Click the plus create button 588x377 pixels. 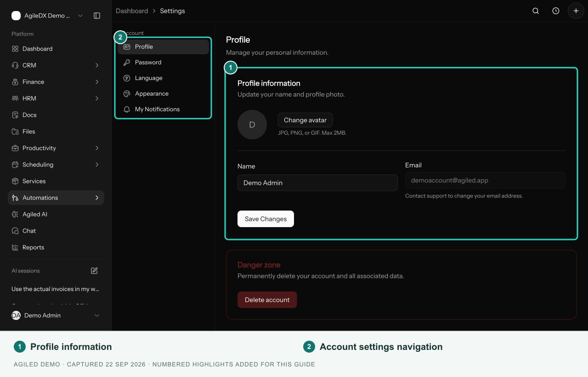576,11
